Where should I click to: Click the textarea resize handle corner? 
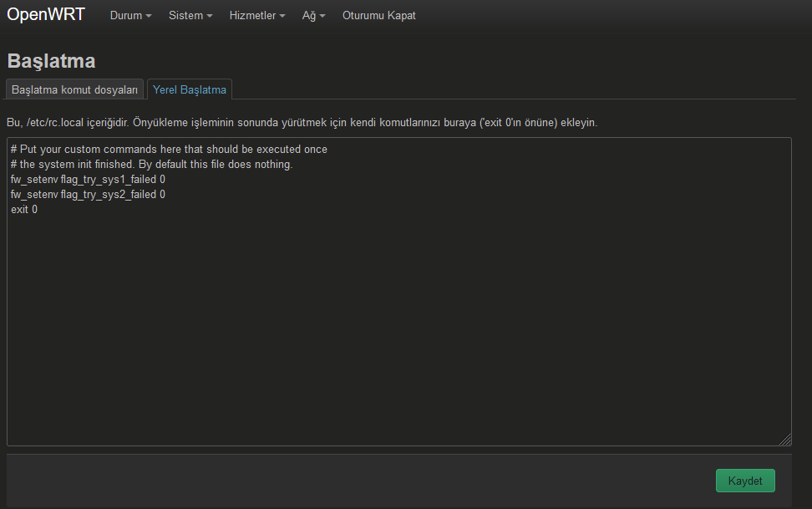(x=785, y=440)
